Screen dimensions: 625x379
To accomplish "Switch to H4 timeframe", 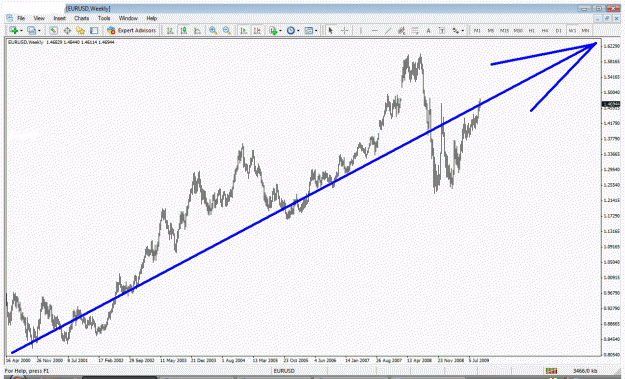I will coord(545,30).
